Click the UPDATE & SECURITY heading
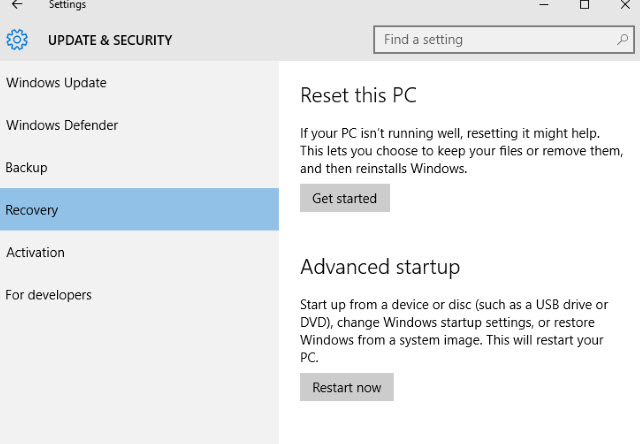Viewport: 640px width, 444px height. coord(110,40)
